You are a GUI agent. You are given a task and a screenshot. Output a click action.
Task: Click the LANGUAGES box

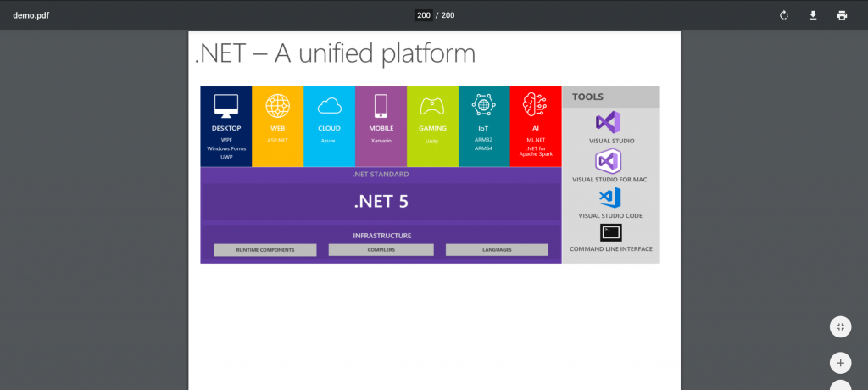coord(497,250)
